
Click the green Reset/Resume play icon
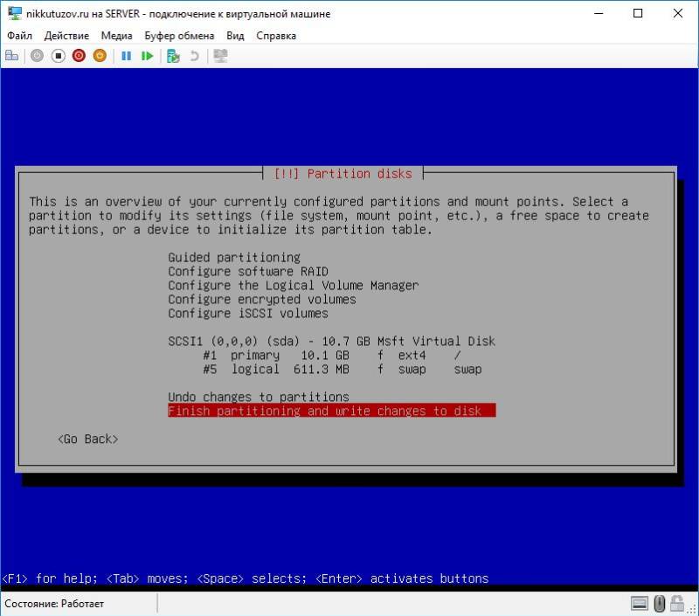pos(147,56)
